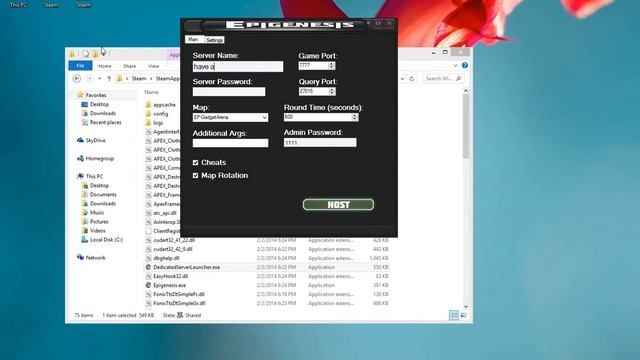Select the logs folder

tap(158, 122)
